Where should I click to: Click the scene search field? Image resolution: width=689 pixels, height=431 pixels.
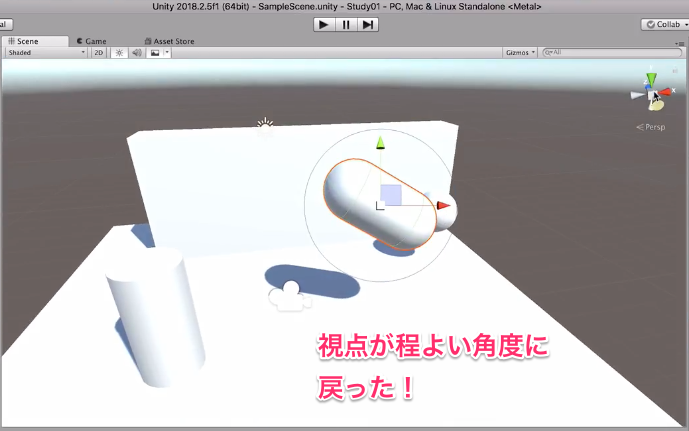[612, 52]
